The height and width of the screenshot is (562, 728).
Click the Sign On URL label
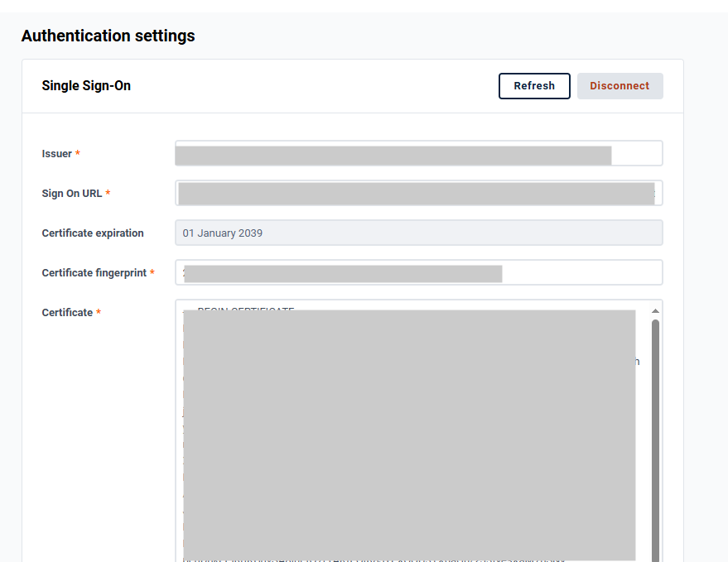pyautogui.click(x=72, y=194)
